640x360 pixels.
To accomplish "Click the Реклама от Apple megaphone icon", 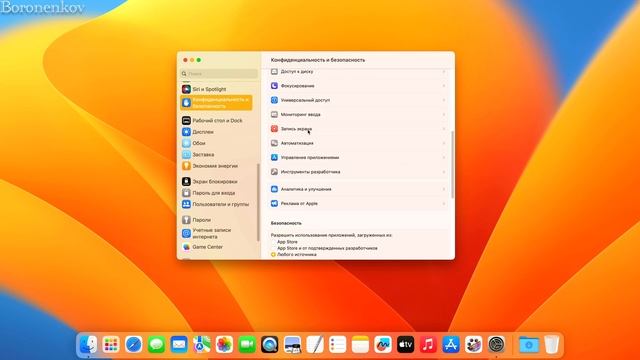I will (x=274, y=203).
